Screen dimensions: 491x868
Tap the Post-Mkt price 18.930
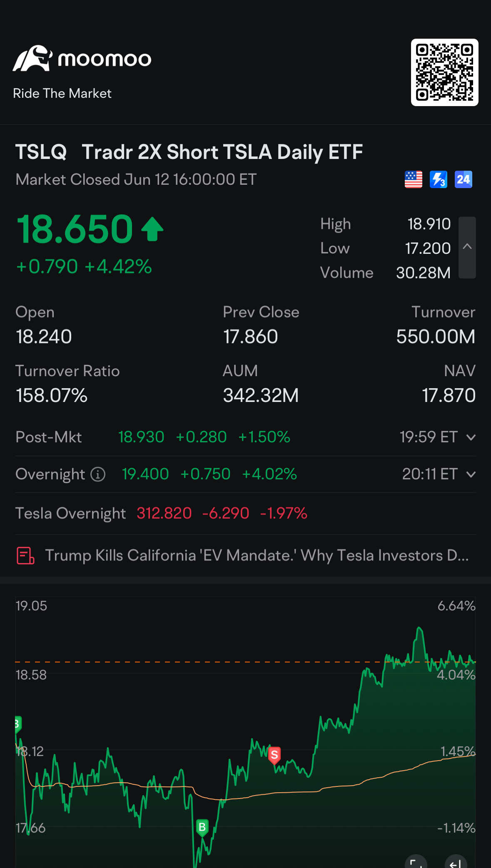pos(141,437)
